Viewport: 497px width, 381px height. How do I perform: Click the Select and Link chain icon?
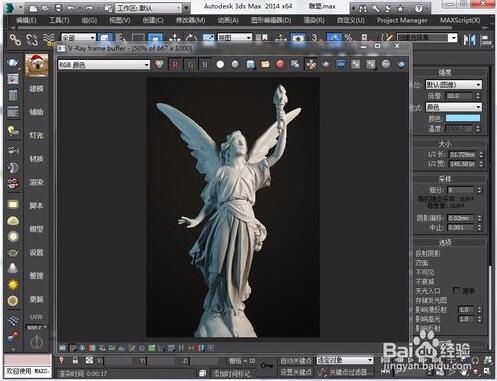[15, 39]
